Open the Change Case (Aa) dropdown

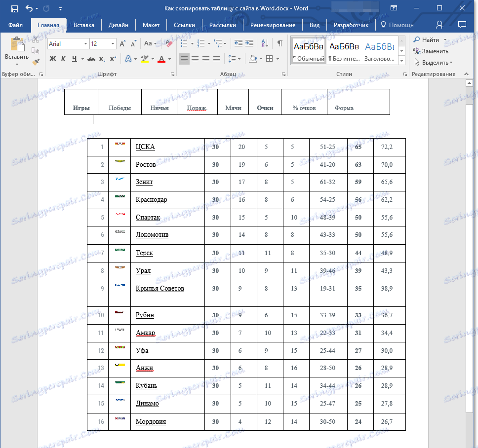pyautogui.click(x=150, y=43)
